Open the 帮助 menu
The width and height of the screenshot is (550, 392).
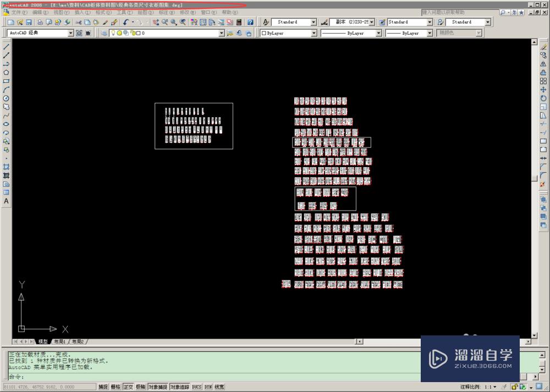point(230,12)
